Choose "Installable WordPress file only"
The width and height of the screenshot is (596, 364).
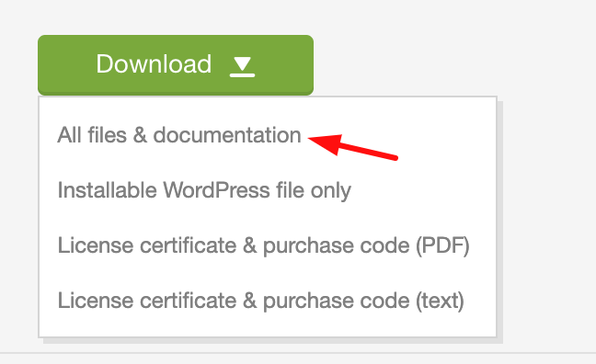point(204,190)
